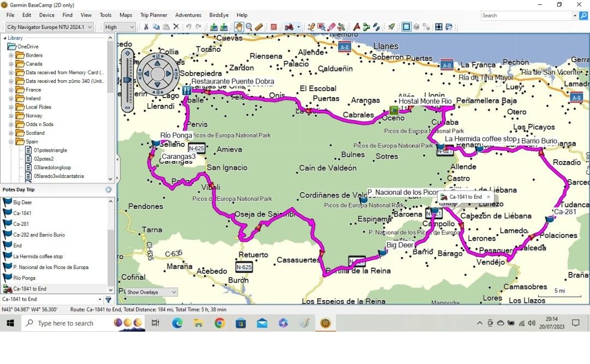Click the map zoom slider handle
This screenshot has width=590, height=364.
pos(127,80)
